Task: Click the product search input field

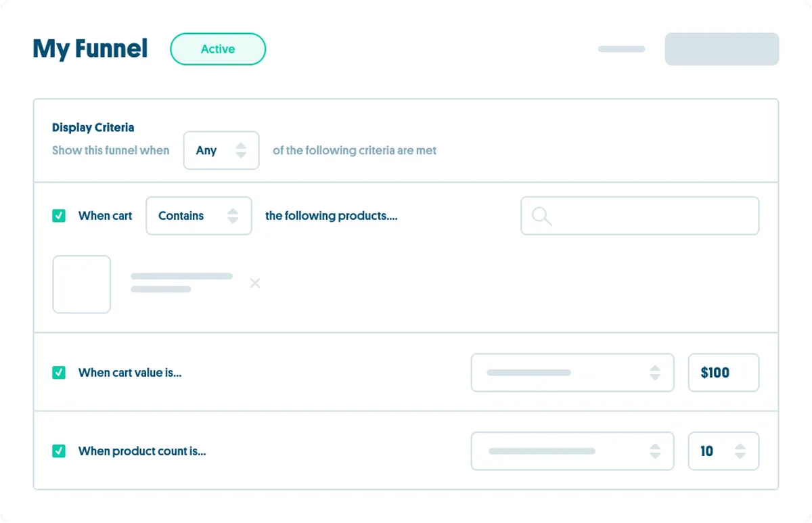Action: (650, 217)
